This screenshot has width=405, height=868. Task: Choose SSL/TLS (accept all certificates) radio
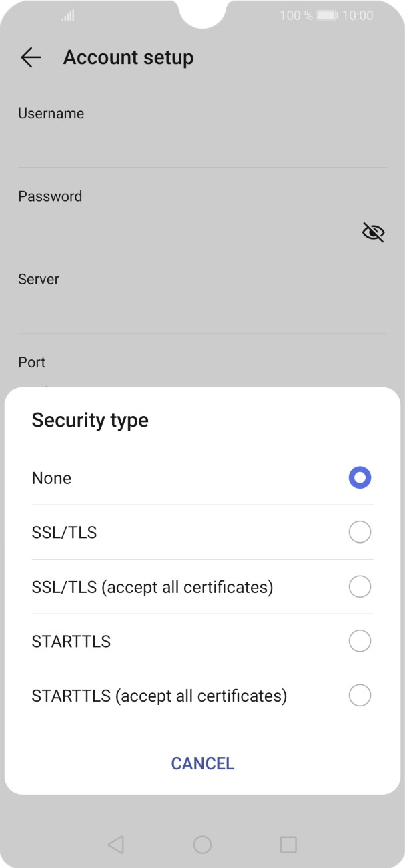pos(360,587)
